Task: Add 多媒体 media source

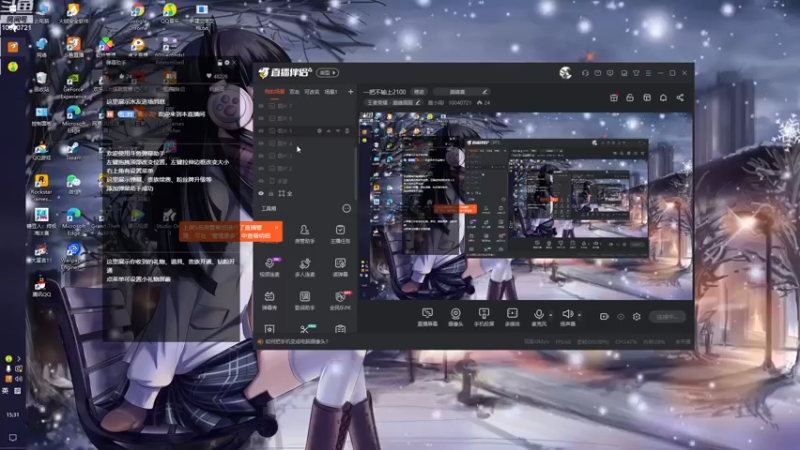Action: [512, 317]
